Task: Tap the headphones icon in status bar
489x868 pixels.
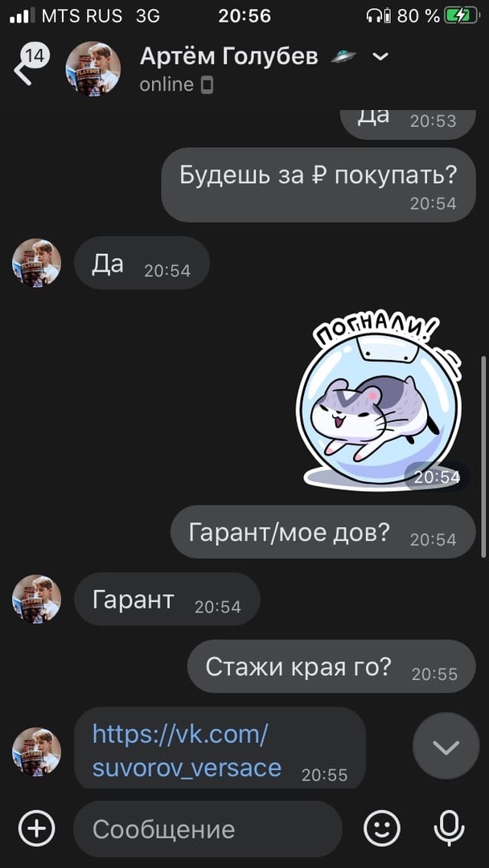Action: (x=375, y=16)
